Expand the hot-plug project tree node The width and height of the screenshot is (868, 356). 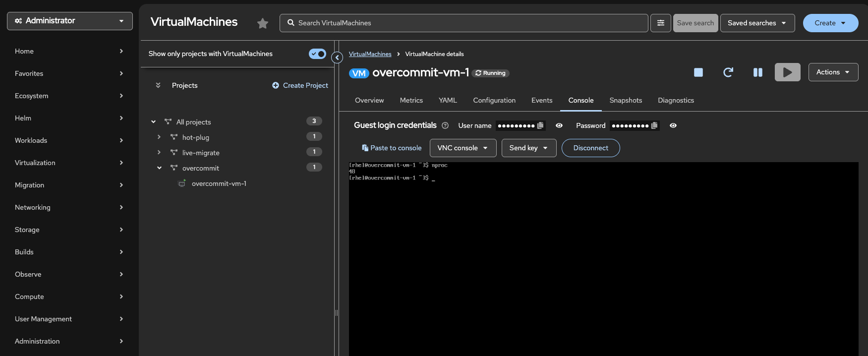click(159, 137)
